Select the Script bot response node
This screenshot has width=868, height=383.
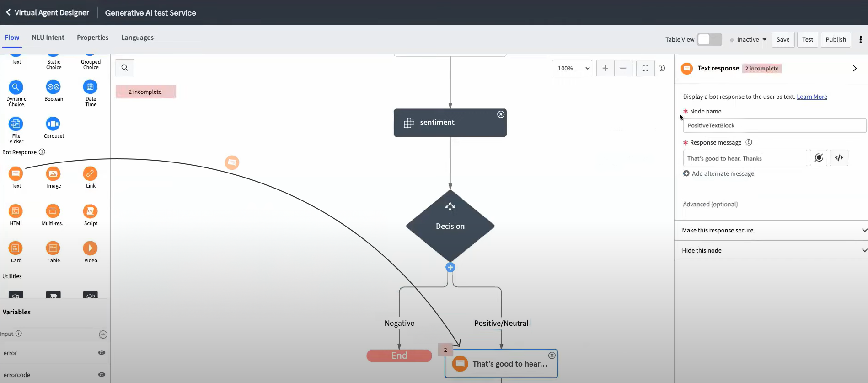coord(90,211)
